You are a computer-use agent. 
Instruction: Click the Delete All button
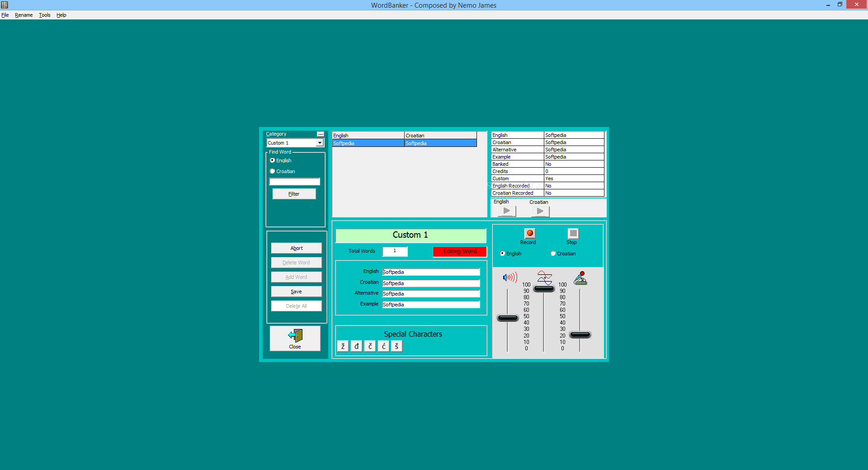tap(296, 306)
